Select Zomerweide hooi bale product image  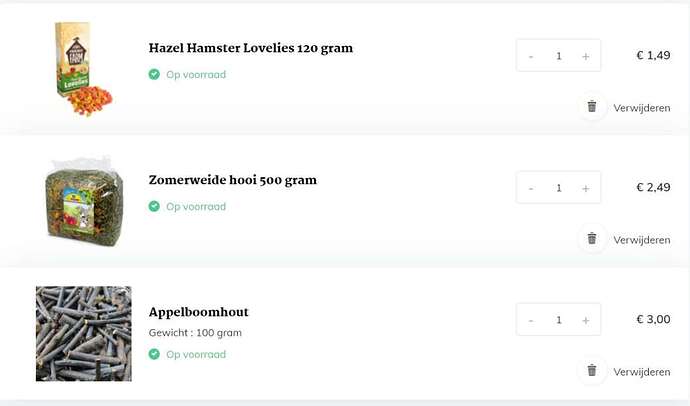coord(84,201)
